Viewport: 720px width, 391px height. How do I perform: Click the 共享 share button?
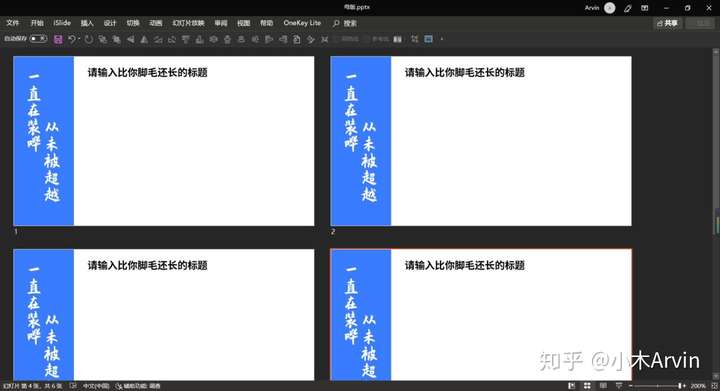(668, 23)
